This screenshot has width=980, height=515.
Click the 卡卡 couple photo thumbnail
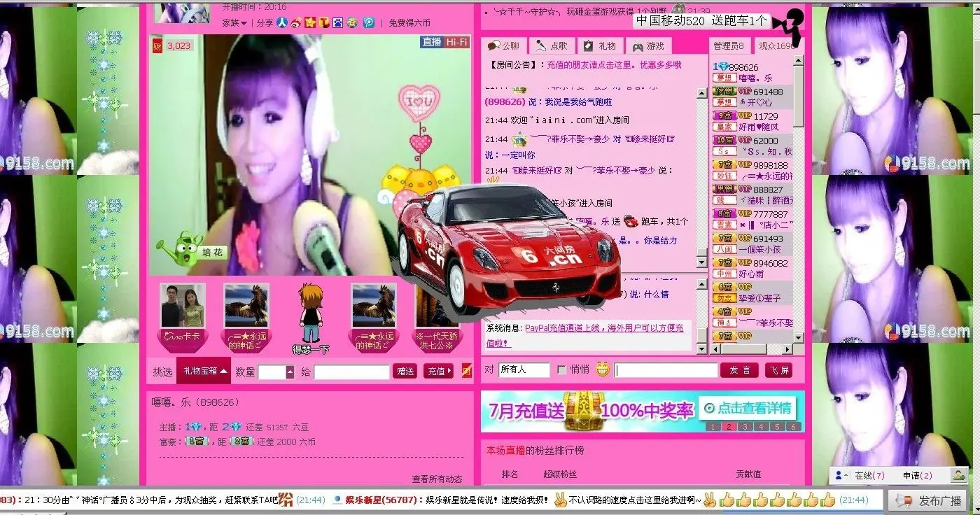(183, 306)
